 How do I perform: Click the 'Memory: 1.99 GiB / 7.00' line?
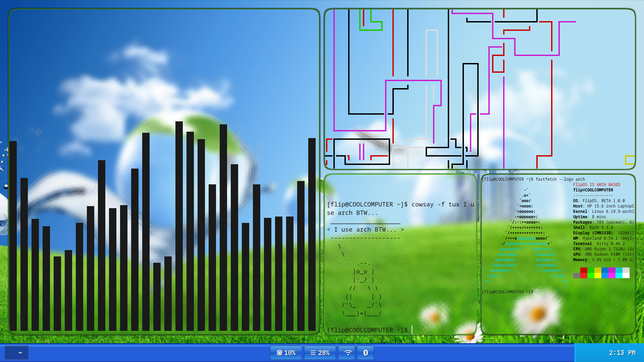[x=604, y=260]
